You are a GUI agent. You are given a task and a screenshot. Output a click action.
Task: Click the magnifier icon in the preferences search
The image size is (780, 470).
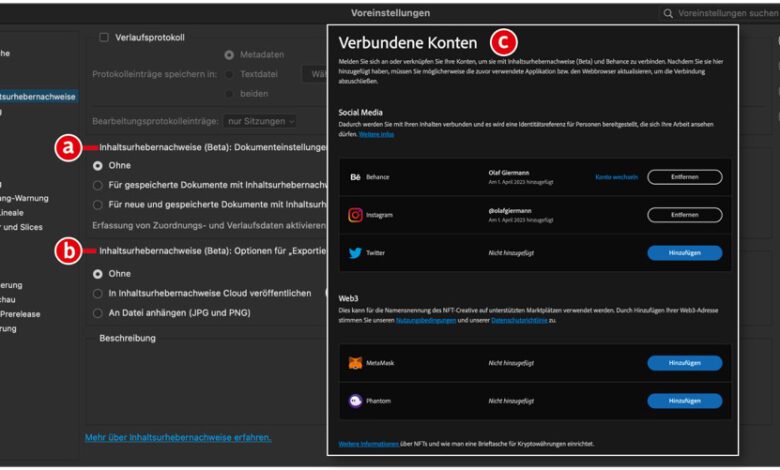pyautogui.click(x=668, y=13)
